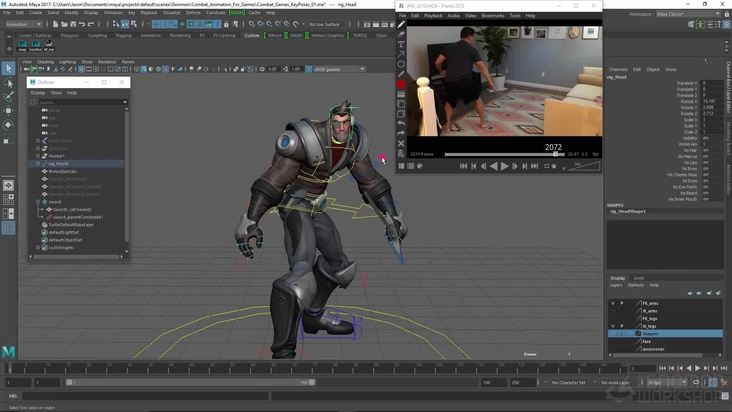Switch to the Anim layer tab
Screen dimensions: 732x412
click(639, 278)
